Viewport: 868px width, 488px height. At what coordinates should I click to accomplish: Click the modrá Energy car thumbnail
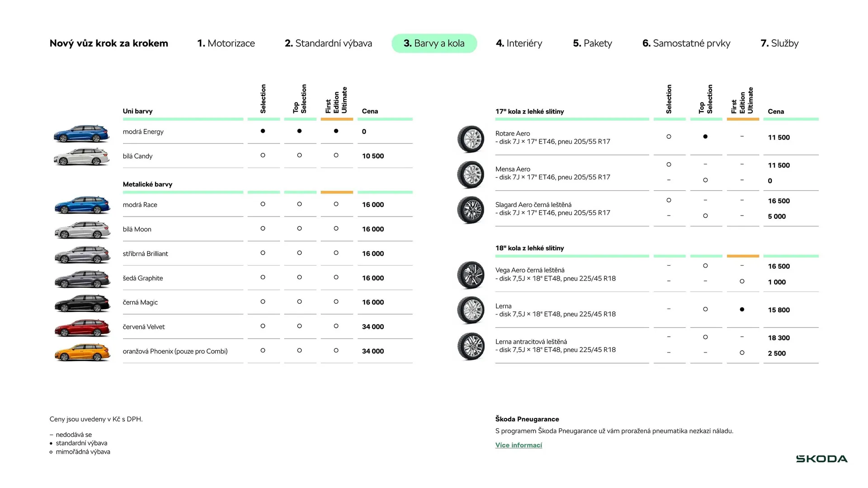pyautogui.click(x=82, y=134)
